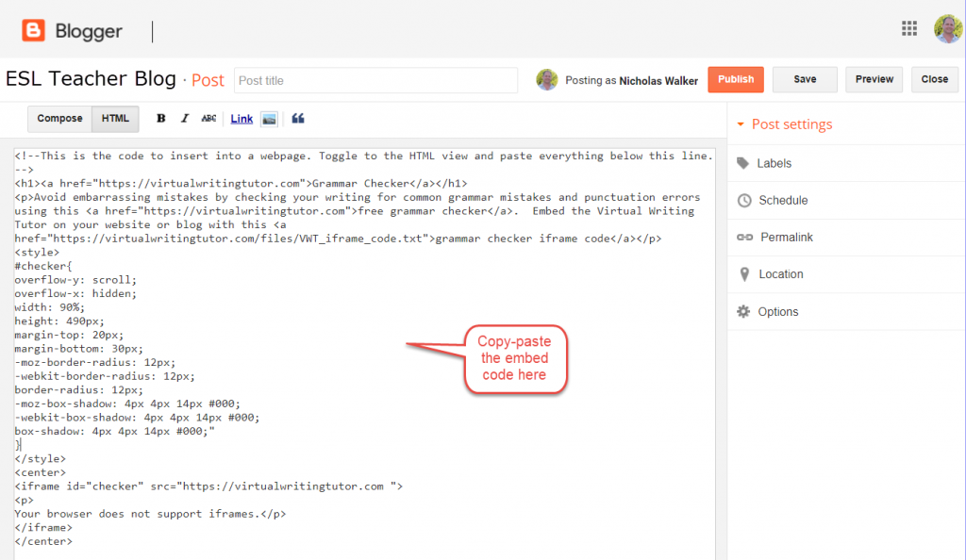This screenshot has height=560, width=966.
Task: Select the Location pin icon
Action: point(743,274)
